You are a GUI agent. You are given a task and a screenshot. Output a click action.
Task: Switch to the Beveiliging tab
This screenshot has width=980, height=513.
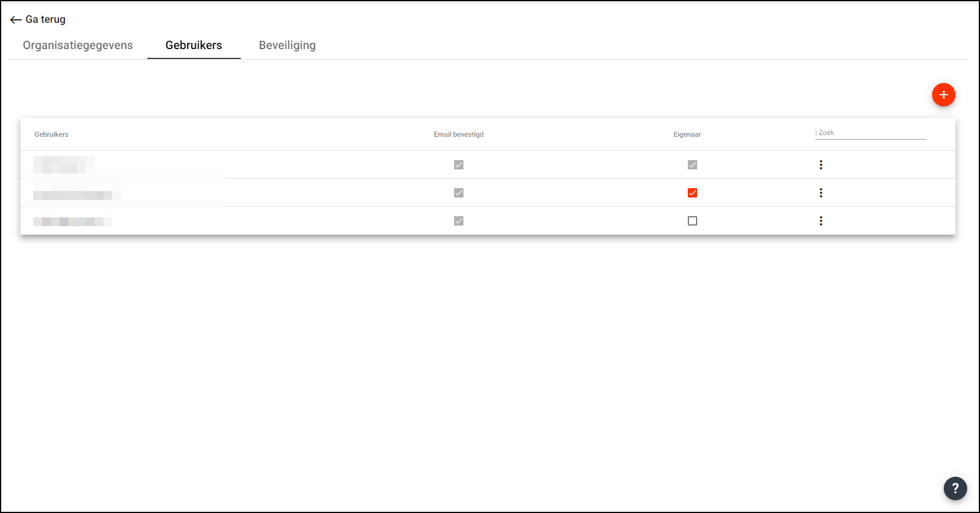(x=287, y=46)
